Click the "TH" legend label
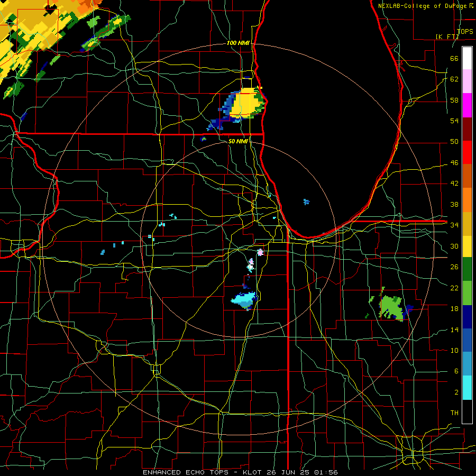Screen dimensions: 476x476 (x=454, y=413)
